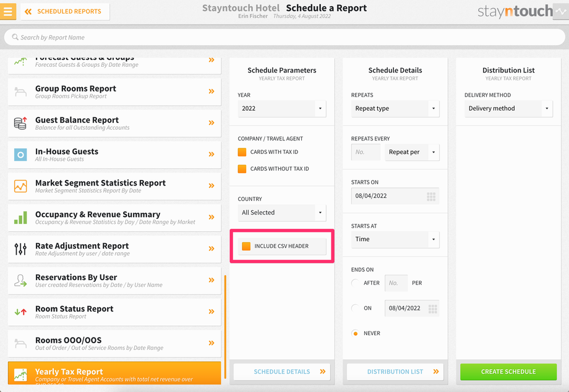Click chevrons on Rooms OOO/OOS row
The height and width of the screenshot is (392, 569).
(x=212, y=343)
